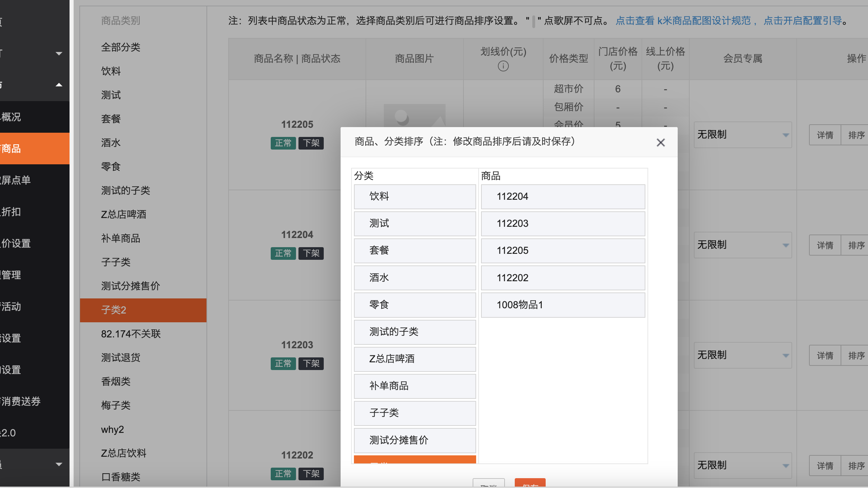Click 下架 button under product 112205

pos(311,143)
